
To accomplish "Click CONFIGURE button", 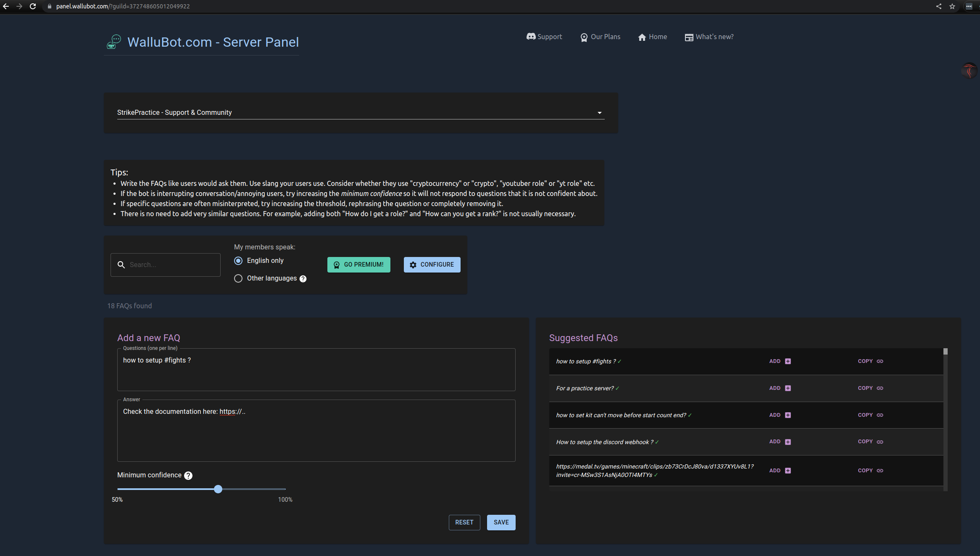I will pos(432,265).
